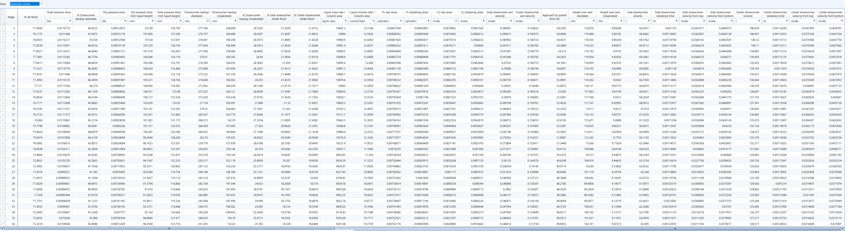
Task: Change kg/hr-sqm unit for Liquid mass rate
Action: pyautogui.click(x=334, y=21)
